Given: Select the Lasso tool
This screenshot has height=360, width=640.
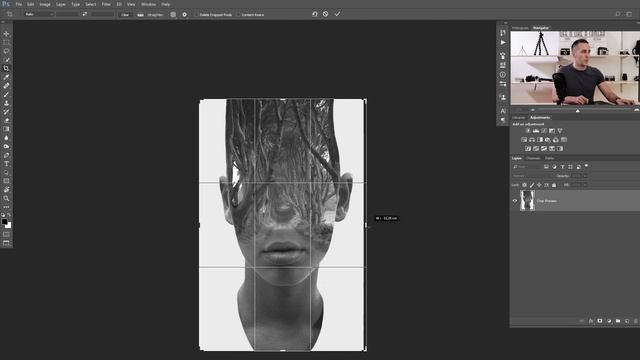Looking at the screenshot, I should point(6,51).
